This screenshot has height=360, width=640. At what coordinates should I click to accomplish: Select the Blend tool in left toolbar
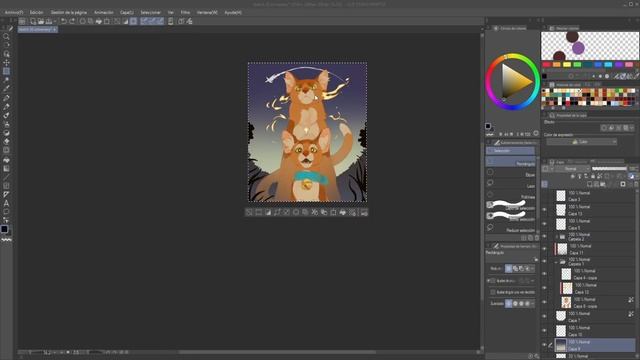click(x=6, y=151)
